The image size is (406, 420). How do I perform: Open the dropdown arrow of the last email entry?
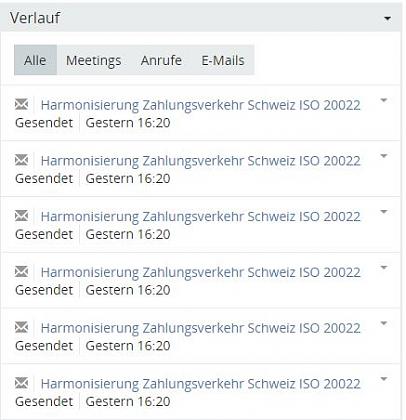pyautogui.click(x=384, y=379)
